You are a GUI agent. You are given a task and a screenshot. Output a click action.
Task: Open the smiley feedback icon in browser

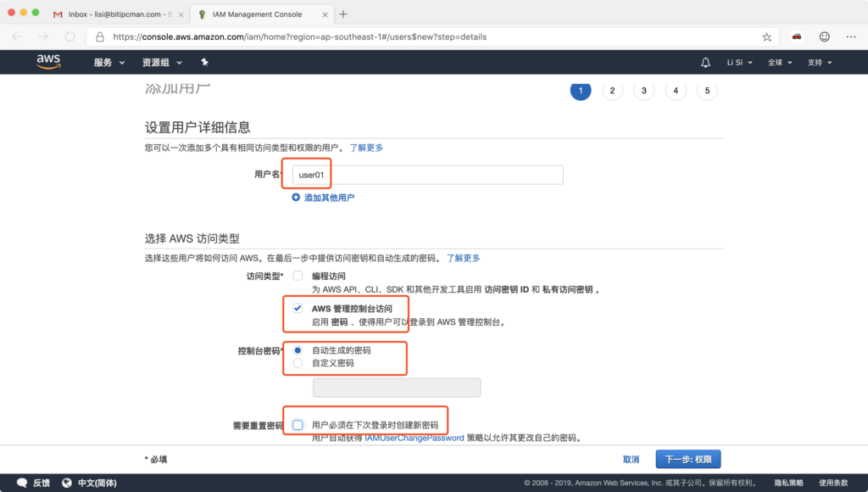pos(824,36)
